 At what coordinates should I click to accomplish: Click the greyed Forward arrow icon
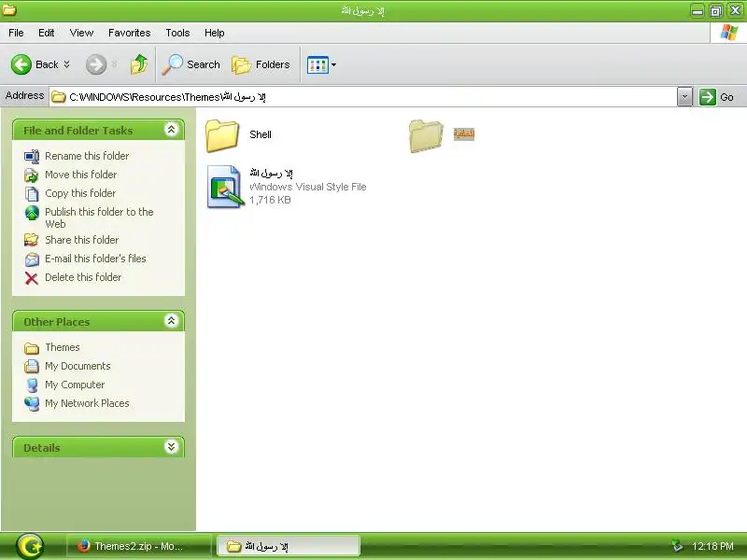click(96, 64)
